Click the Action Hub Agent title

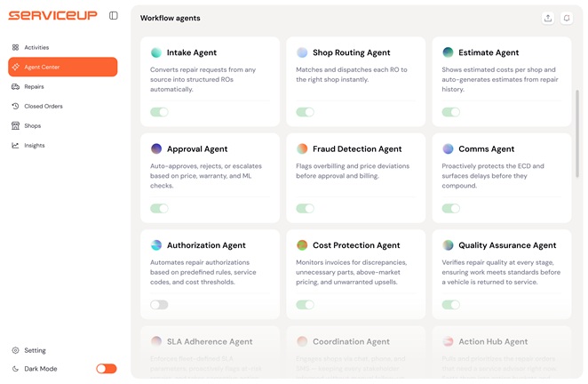[493, 341]
